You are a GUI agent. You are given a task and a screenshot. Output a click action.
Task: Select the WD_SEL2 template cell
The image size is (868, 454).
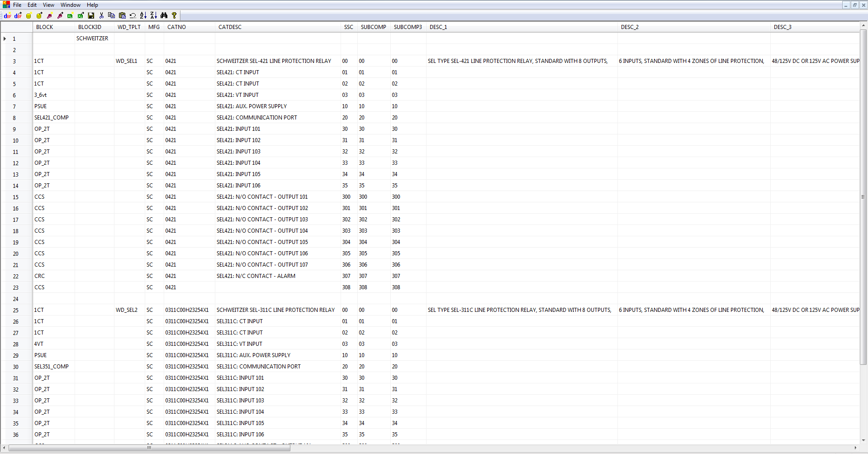(x=129, y=310)
